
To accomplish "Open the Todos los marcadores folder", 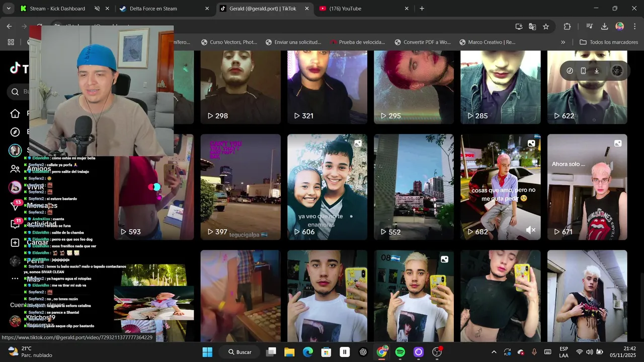I will [609, 42].
